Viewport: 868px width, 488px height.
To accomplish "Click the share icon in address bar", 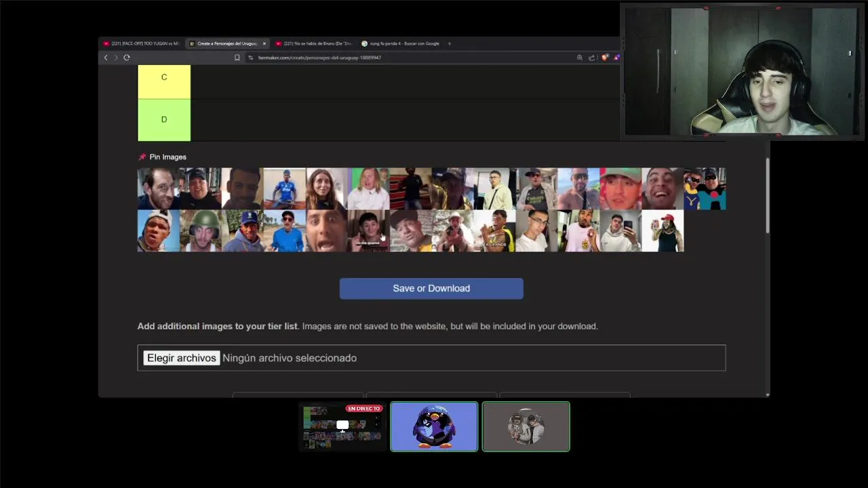I will (591, 58).
